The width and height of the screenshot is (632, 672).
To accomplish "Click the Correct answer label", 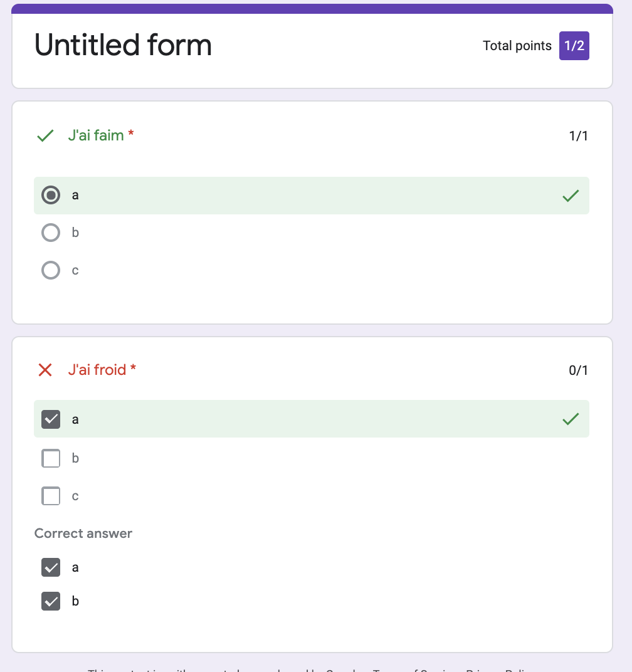I will tap(83, 533).
